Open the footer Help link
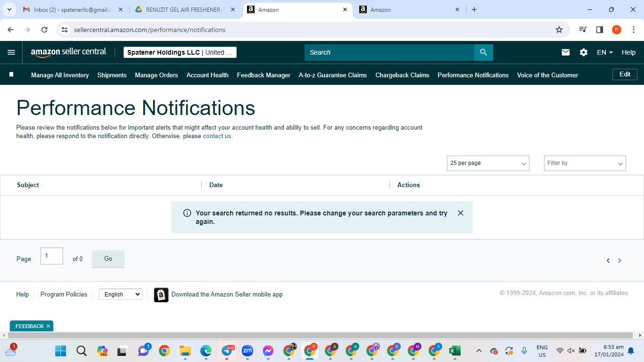 [23, 294]
